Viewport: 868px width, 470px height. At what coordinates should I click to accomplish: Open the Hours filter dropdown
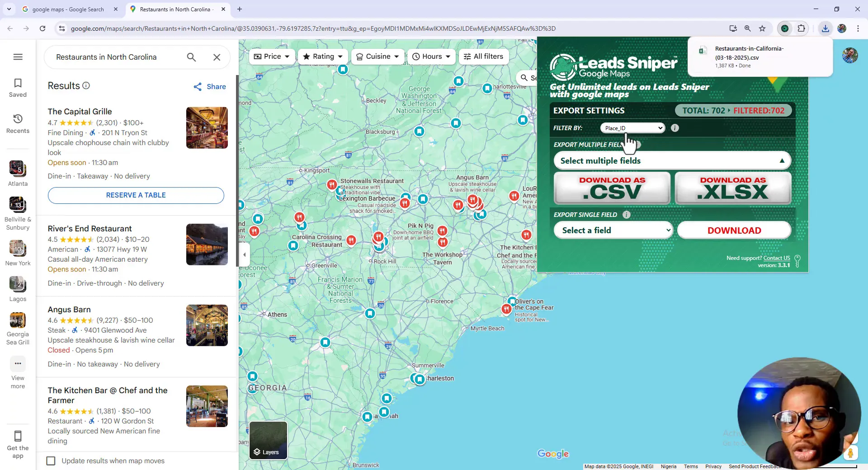[431, 56]
